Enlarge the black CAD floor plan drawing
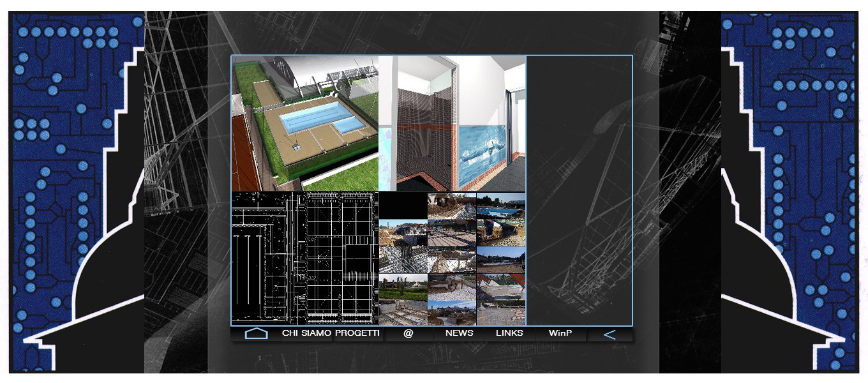This screenshot has width=868, height=383. coord(305,259)
